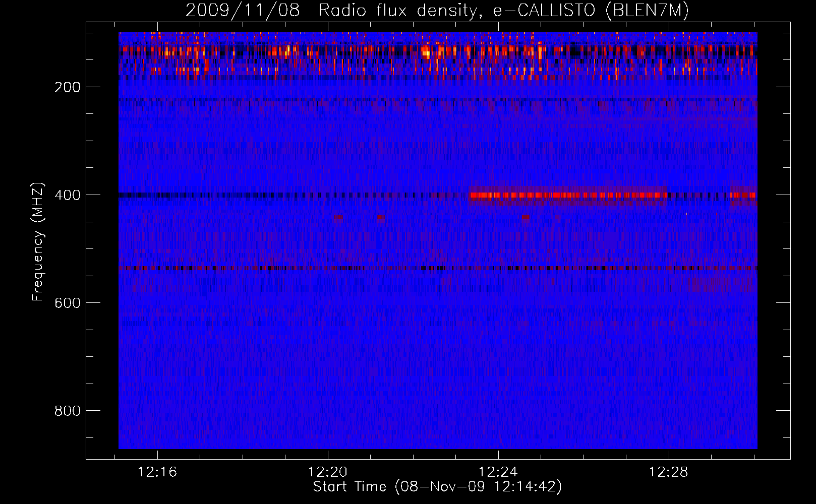This screenshot has width=816, height=504.
Task: Click the '800' frequency axis label
Action: (x=68, y=411)
